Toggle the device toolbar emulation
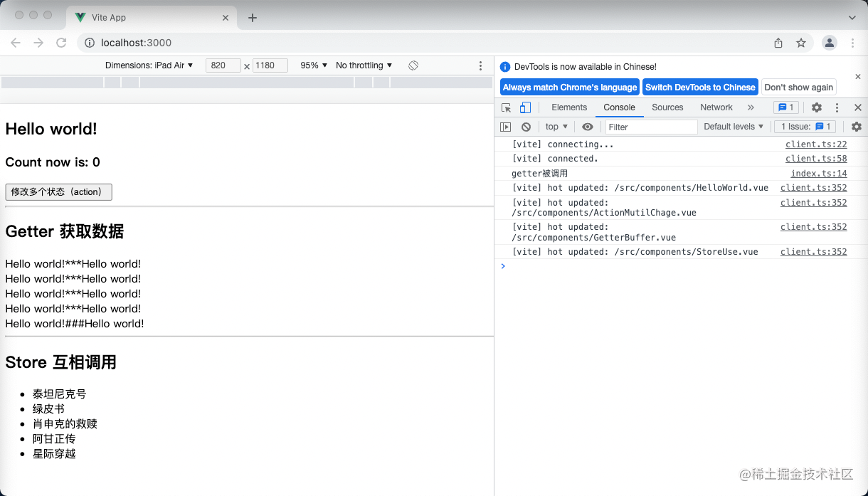The width and height of the screenshot is (868, 496). (x=525, y=107)
